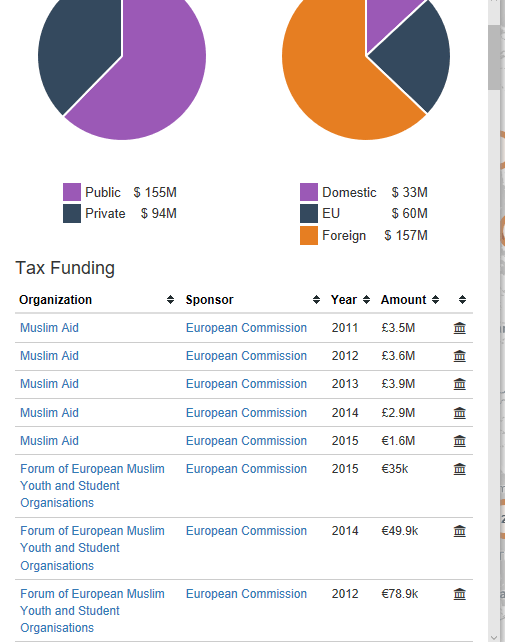Click the Tax Funding heading

click(x=65, y=268)
